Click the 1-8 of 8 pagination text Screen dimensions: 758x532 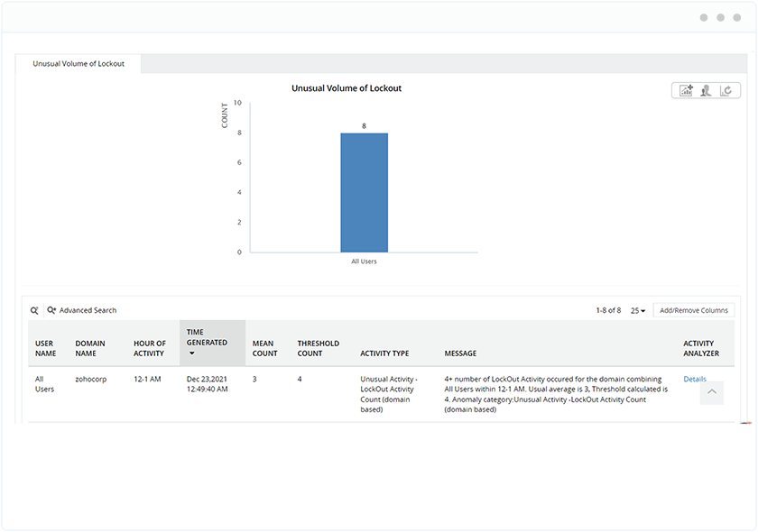608,310
